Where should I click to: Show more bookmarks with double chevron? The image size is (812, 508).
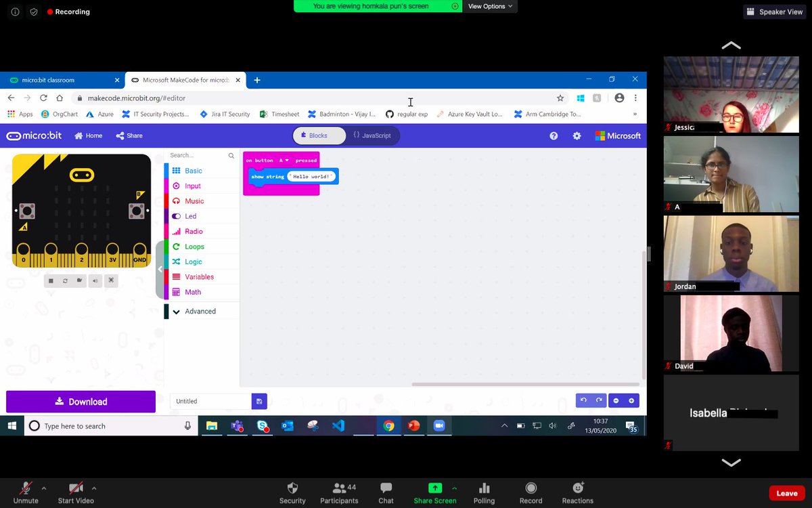(635, 114)
